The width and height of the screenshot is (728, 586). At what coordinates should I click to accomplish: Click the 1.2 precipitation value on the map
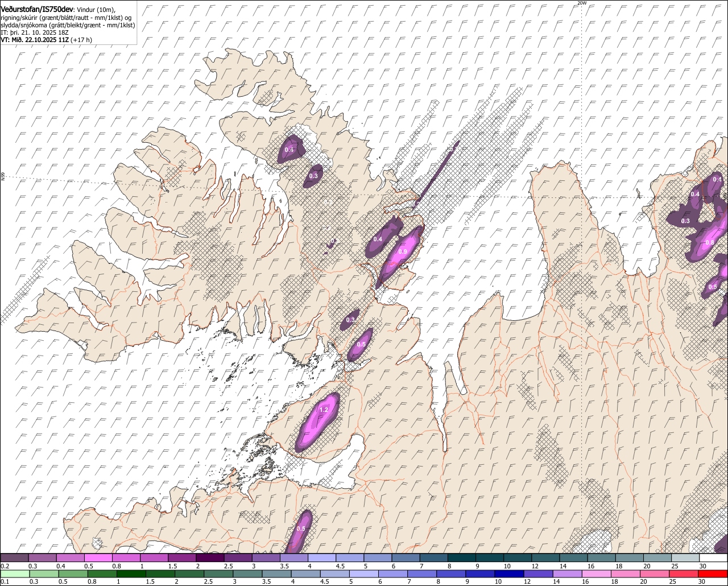[324, 410]
